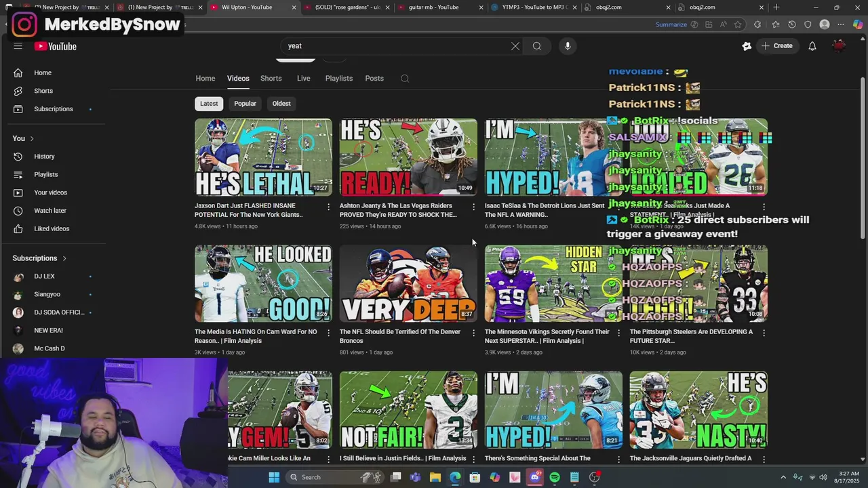Select the Latest sort chip
Viewport: 868px width, 488px height.
[x=209, y=104]
